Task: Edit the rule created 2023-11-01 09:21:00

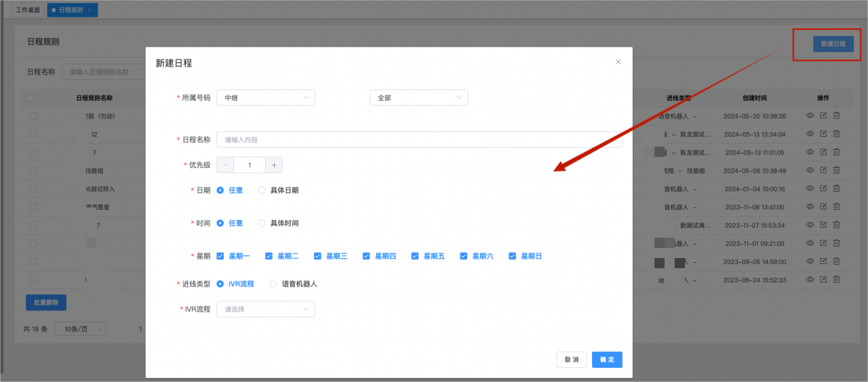Action: 823,243
